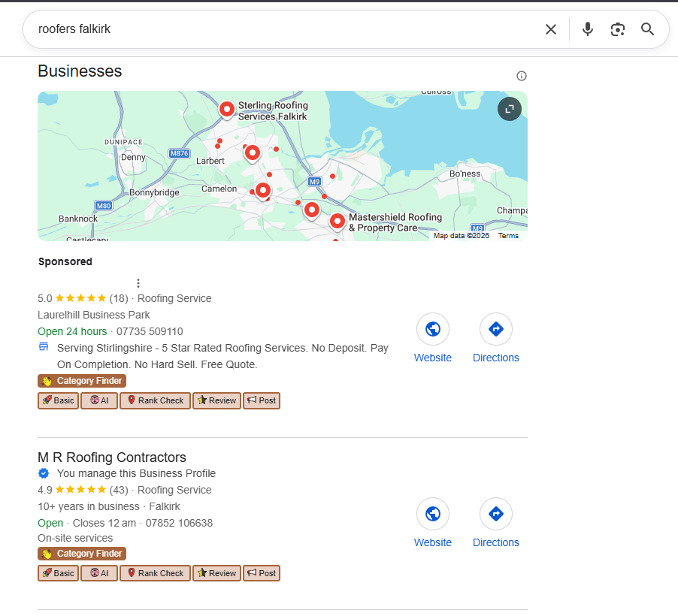
Task: Open the Terms link on the map
Action: pos(508,235)
